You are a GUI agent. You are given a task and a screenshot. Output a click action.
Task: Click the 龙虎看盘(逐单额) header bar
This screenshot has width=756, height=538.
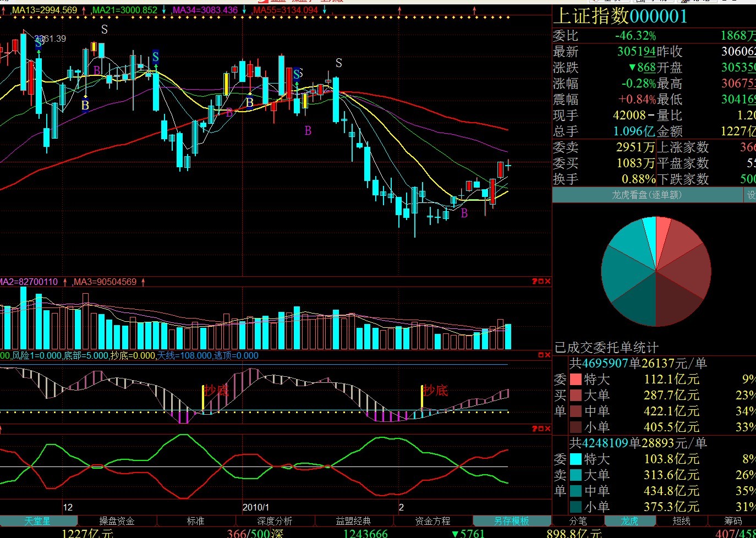(x=647, y=195)
